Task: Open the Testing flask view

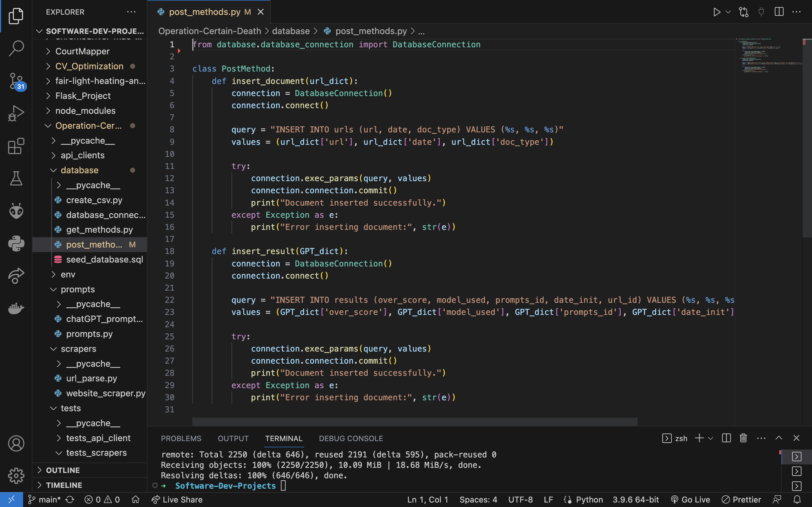Action: [x=16, y=178]
